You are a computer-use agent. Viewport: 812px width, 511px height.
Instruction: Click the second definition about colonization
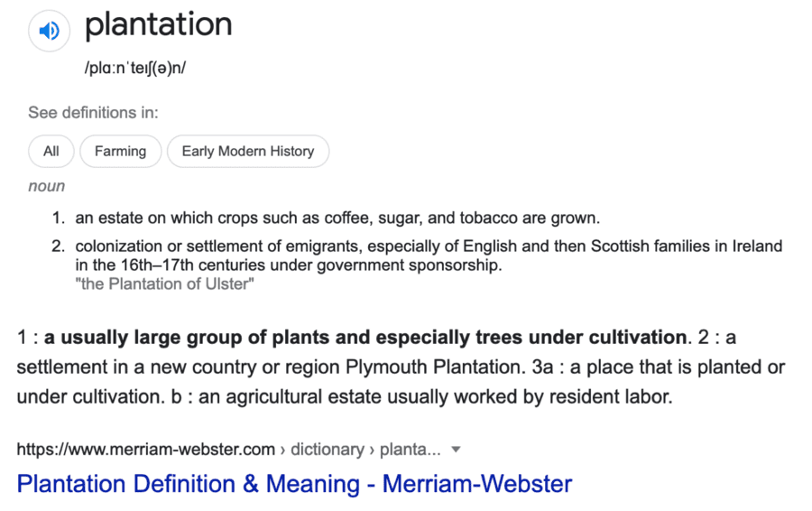tap(429, 246)
